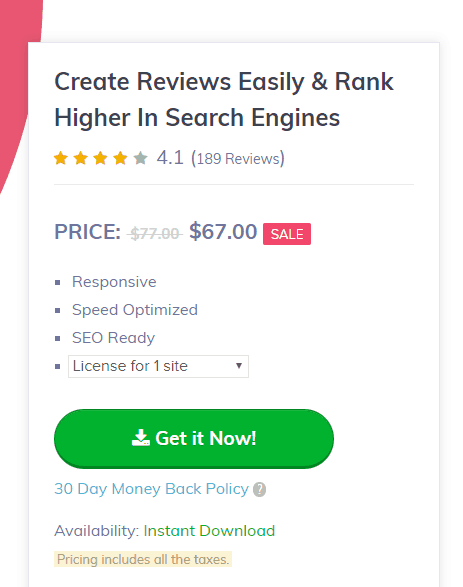The width and height of the screenshot is (463, 587).
Task: Click the Instant Download availability text
Action: 209,531
